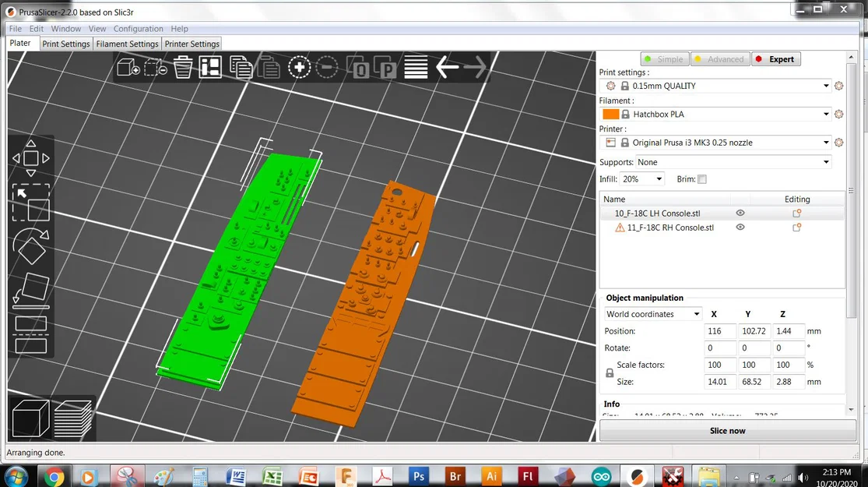Open edit menu for RH Console object
This screenshot has width=868, height=487.
point(797,228)
